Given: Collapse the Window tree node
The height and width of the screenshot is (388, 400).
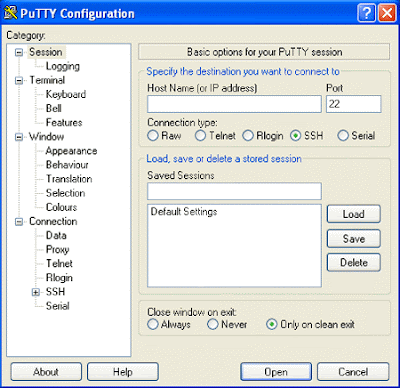Looking at the screenshot, I should point(19,137).
